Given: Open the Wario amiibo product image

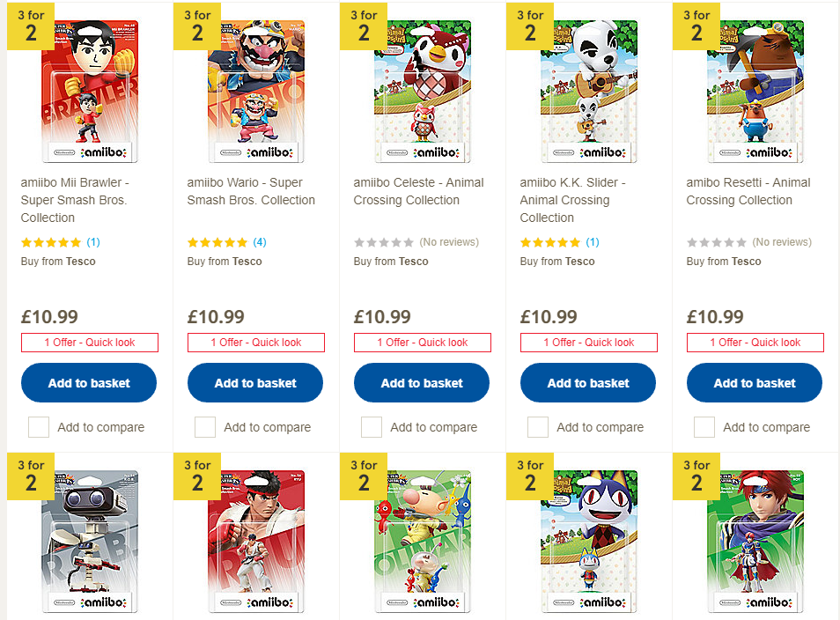Looking at the screenshot, I should click(x=256, y=91).
